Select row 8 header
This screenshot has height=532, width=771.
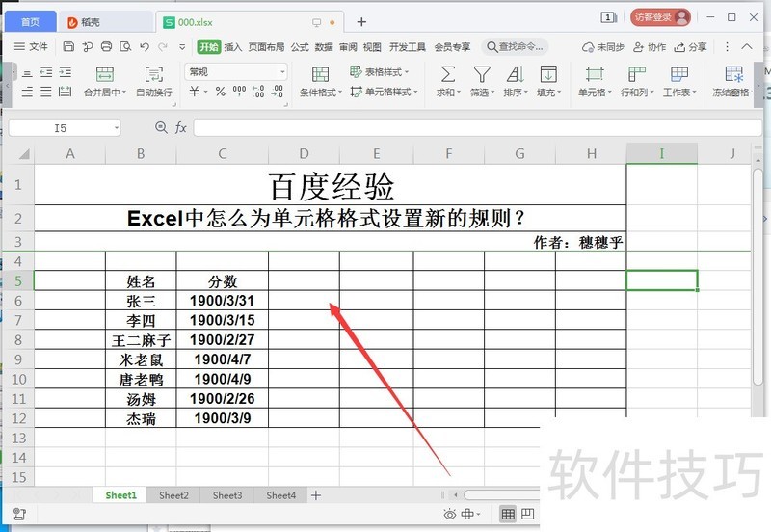[18, 340]
